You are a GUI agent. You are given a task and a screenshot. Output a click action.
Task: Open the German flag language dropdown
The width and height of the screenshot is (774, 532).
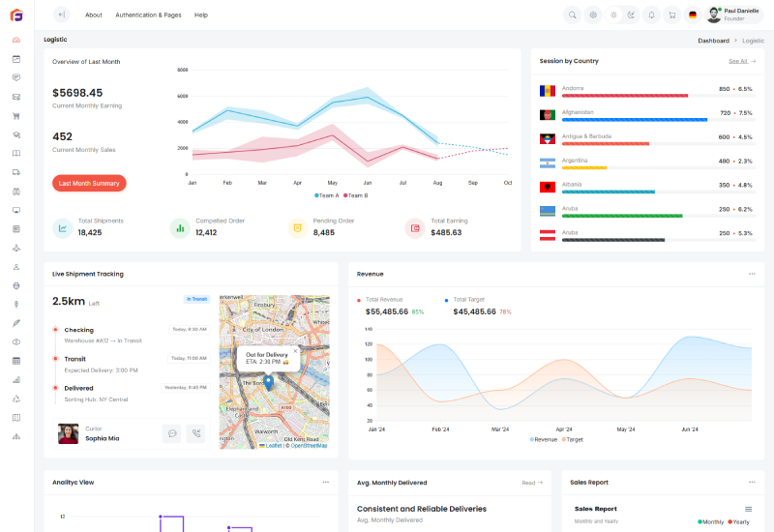pyautogui.click(x=693, y=15)
